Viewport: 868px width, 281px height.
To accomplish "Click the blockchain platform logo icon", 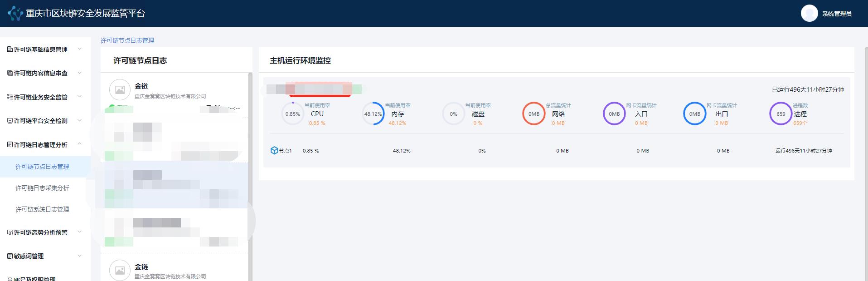I will point(15,14).
